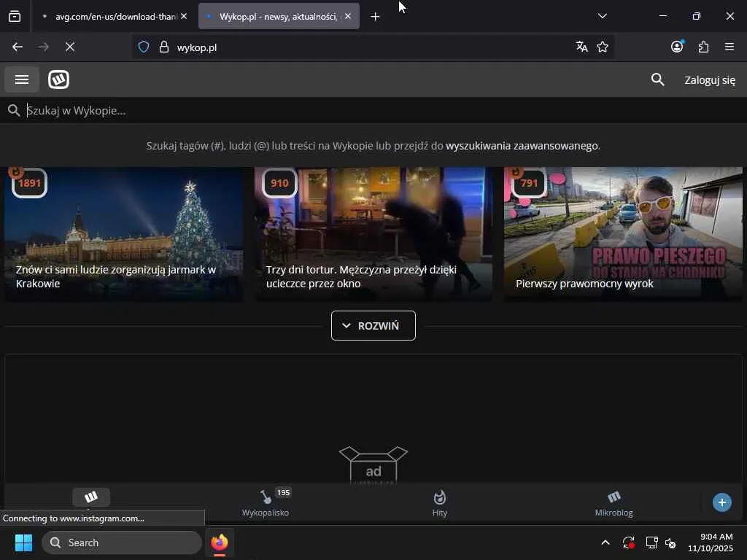Show hidden system tray icons

[x=605, y=542]
